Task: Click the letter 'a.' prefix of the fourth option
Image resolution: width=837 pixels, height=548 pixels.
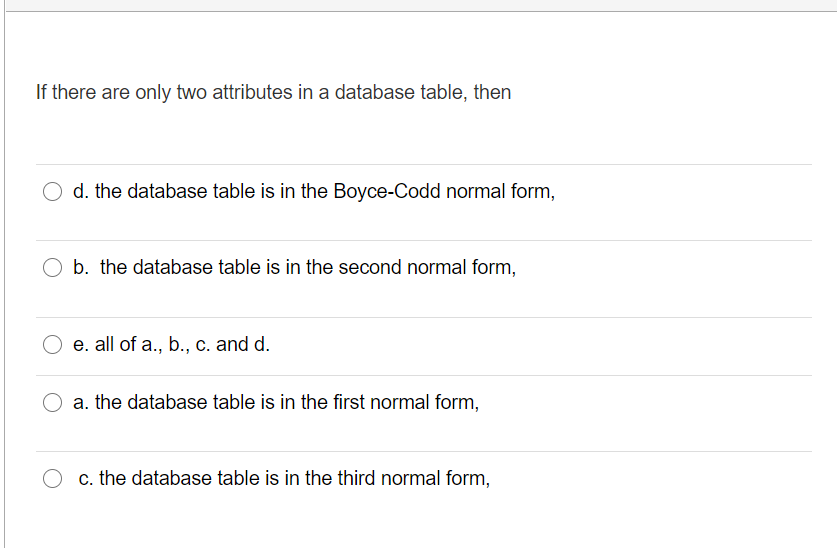Action: [x=81, y=402]
